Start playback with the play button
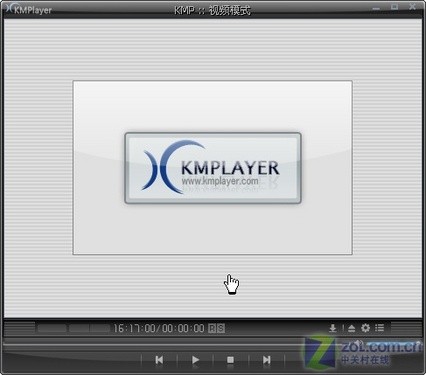 pyautogui.click(x=195, y=360)
